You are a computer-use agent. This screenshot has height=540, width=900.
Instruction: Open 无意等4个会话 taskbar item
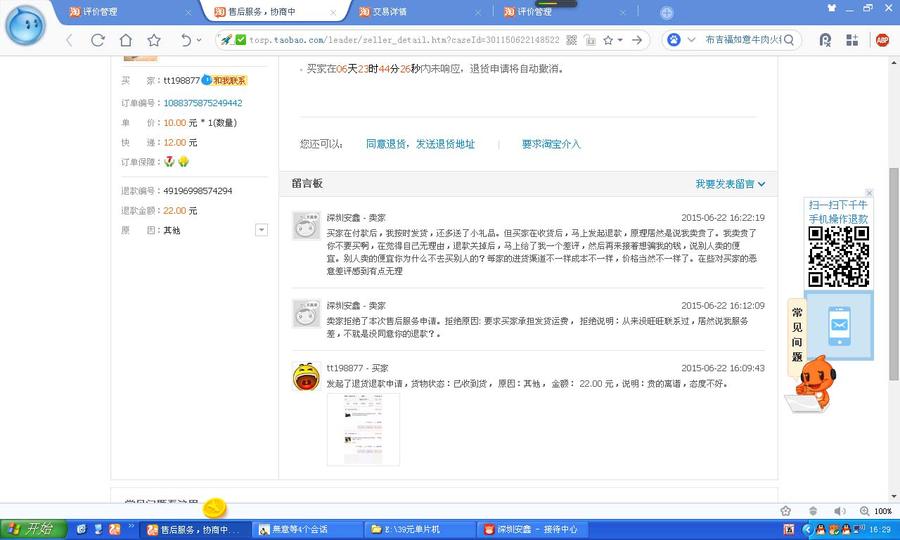(308, 529)
